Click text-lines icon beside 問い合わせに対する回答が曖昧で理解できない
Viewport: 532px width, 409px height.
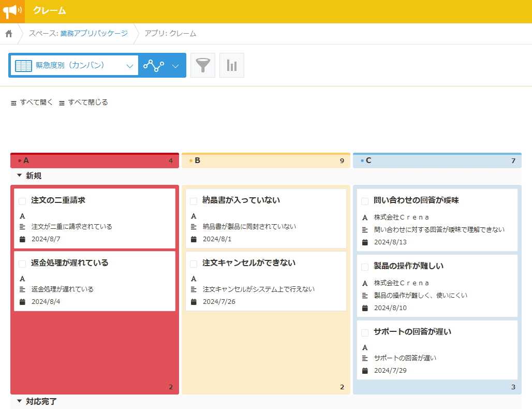(x=365, y=230)
